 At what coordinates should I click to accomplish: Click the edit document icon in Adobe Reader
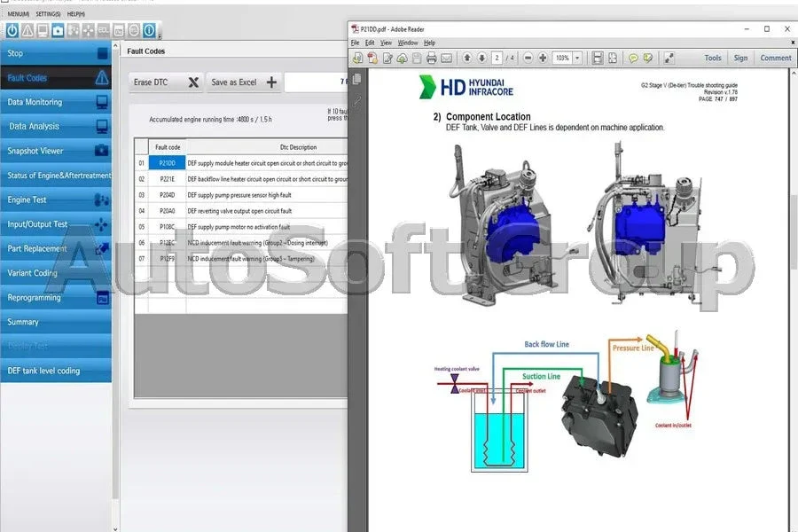click(387, 58)
